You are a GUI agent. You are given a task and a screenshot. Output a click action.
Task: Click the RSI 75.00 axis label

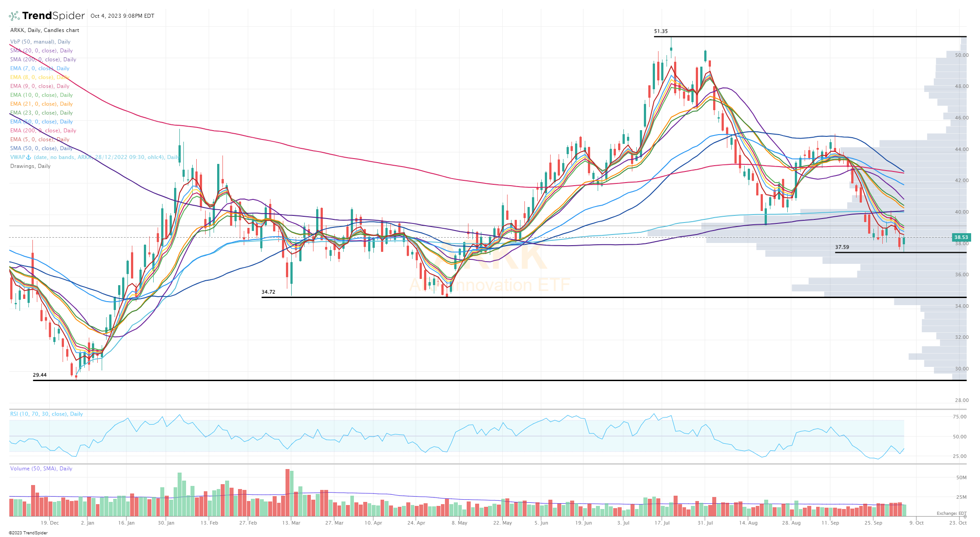pyautogui.click(x=960, y=417)
